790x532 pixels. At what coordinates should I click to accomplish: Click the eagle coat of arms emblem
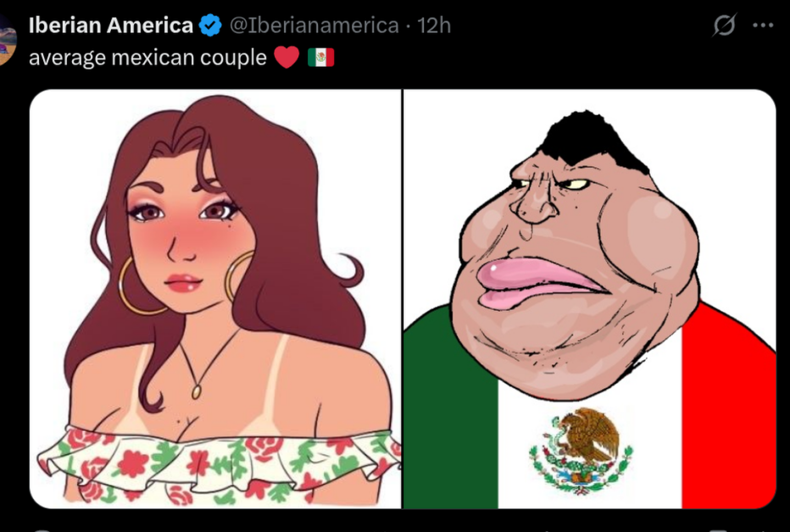tap(581, 450)
